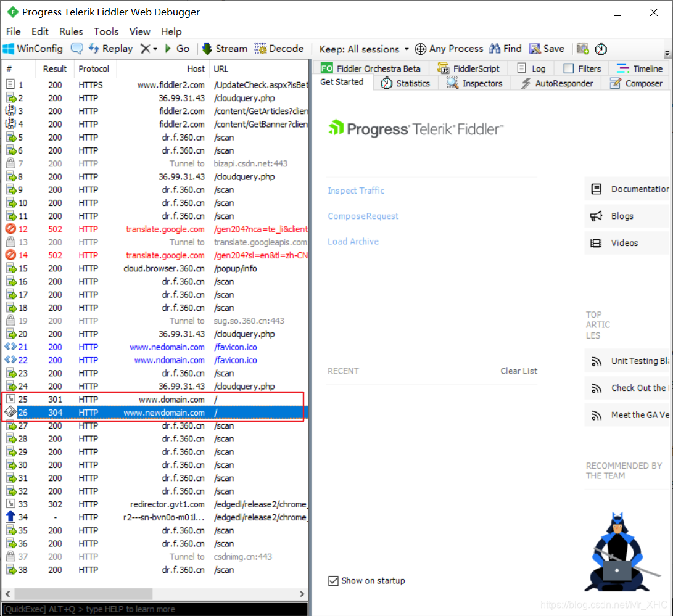Switch to the FiddlerScript tab
Viewport: 673px width, 616px height.
468,68
